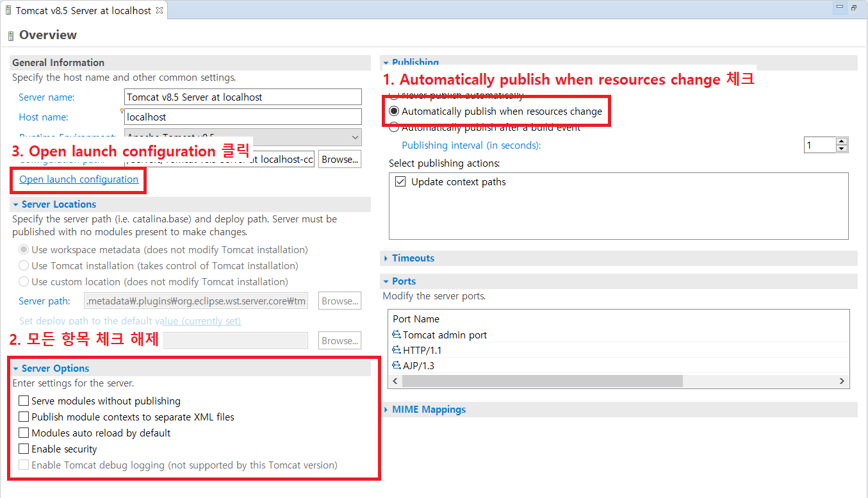This screenshot has height=498, width=868.
Task: Open the Runtime Environment dropdown
Action: (x=355, y=137)
